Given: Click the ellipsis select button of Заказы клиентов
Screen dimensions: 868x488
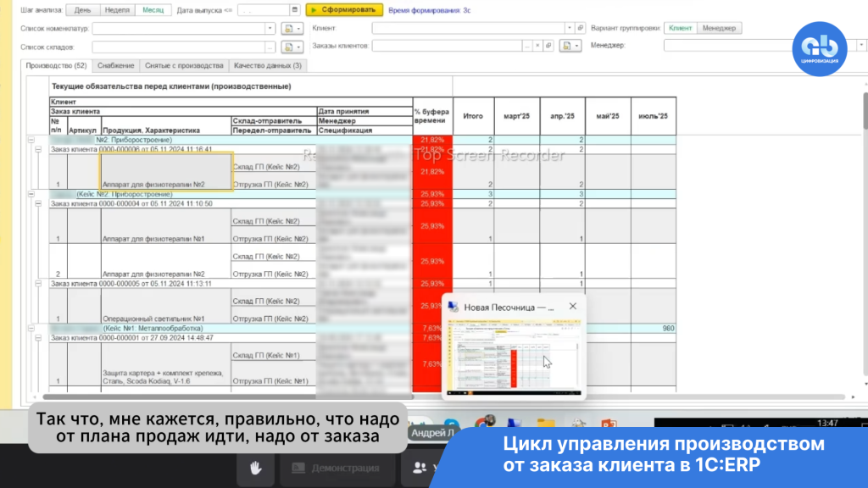Looking at the screenshot, I should click(527, 46).
